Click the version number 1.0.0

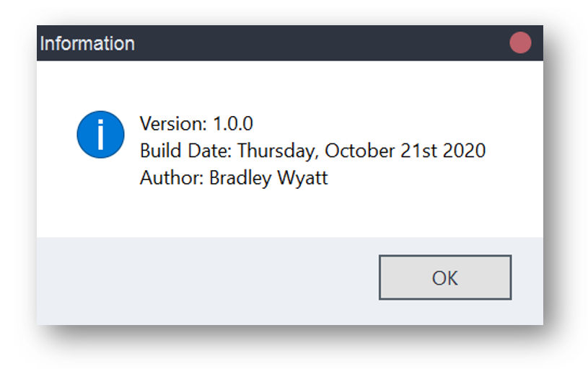(x=233, y=124)
